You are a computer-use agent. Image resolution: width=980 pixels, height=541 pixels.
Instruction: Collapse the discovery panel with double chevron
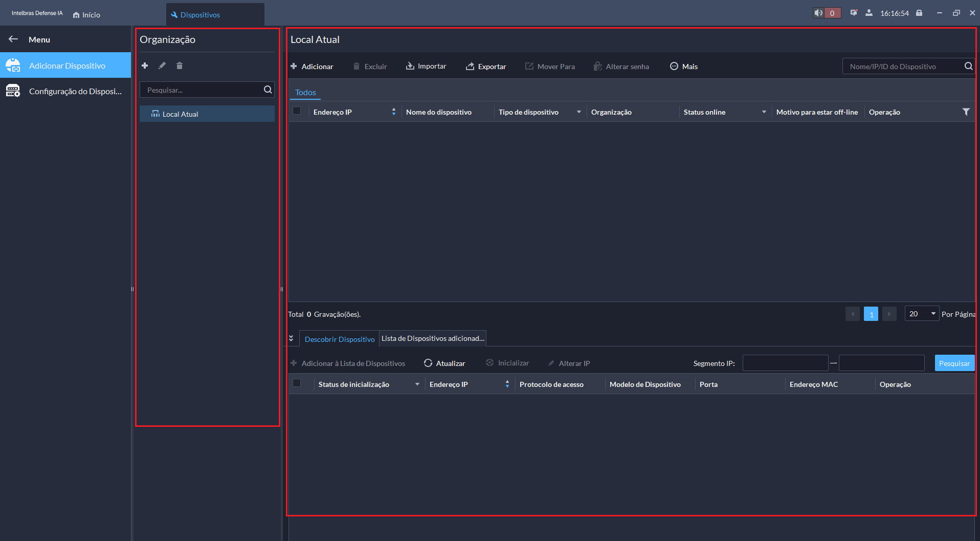[291, 338]
